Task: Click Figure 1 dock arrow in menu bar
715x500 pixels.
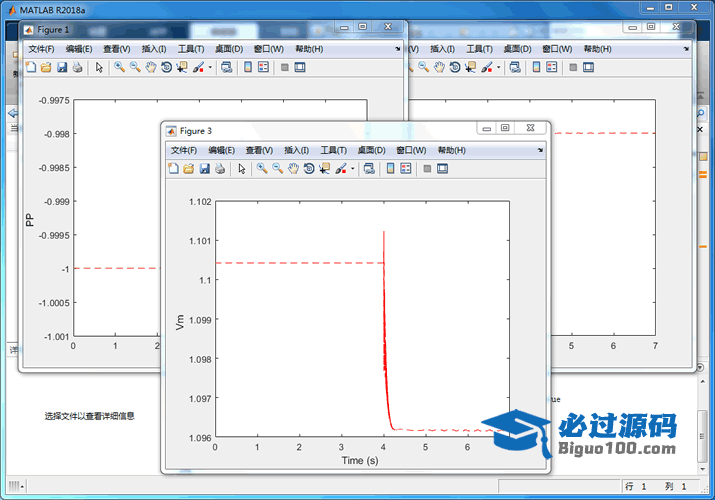Action: pos(398,49)
